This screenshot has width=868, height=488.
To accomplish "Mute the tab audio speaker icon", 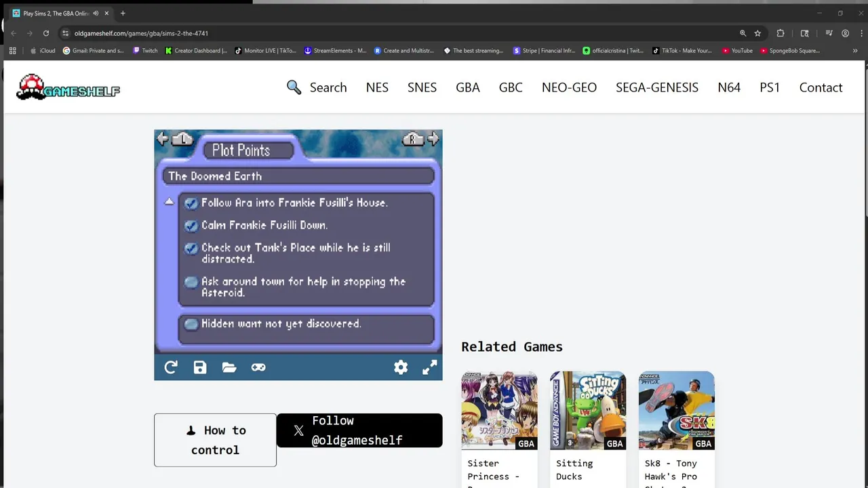I will point(96,14).
